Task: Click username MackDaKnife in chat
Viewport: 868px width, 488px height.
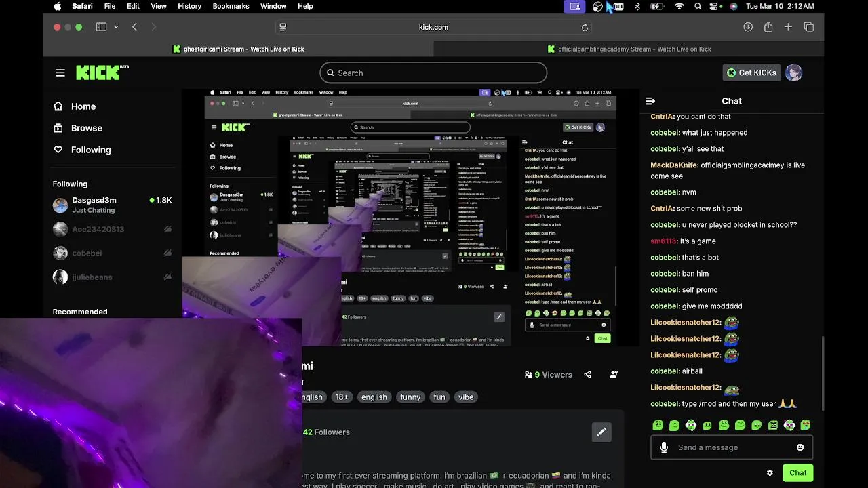Action: tap(674, 165)
